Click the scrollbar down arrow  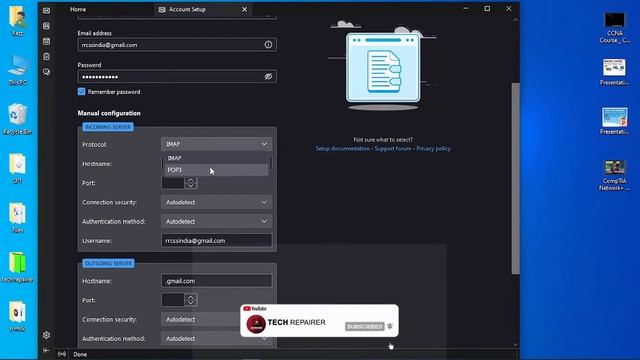516,344
